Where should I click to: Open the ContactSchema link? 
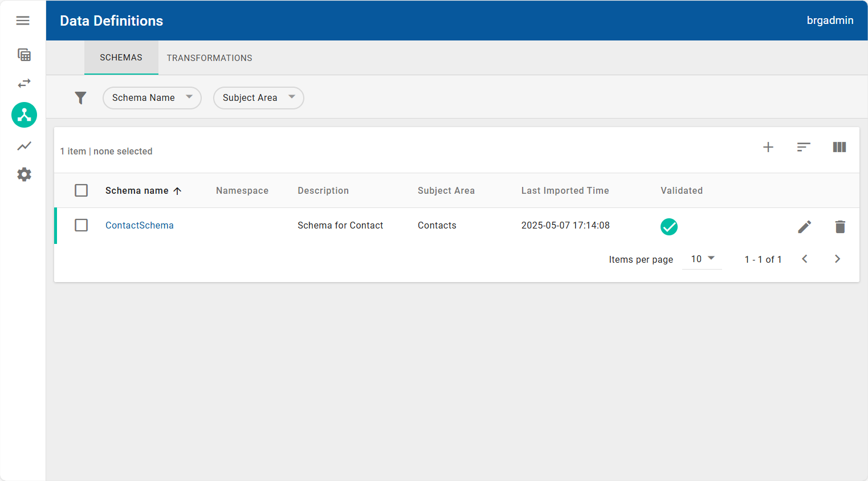coord(139,225)
